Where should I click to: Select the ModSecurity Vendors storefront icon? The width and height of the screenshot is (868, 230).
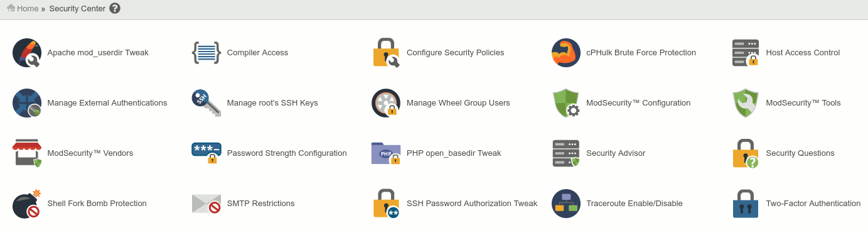[26, 153]
